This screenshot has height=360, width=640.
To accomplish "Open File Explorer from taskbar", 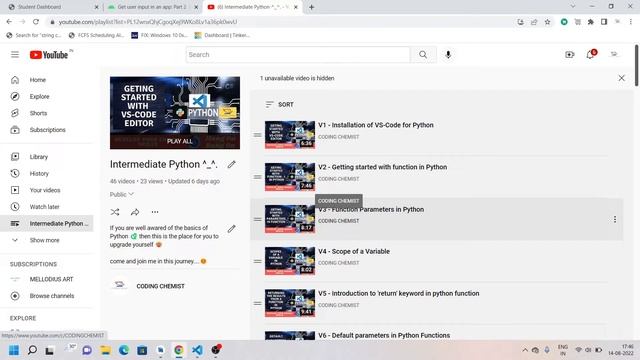I will (105, 350).
